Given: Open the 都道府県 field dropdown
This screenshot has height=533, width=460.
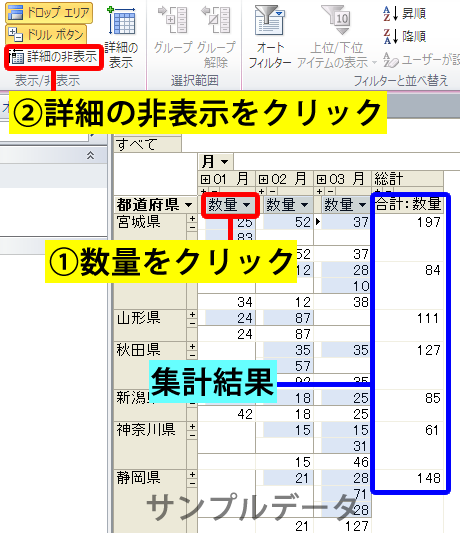Looking at the screenshot, I should [x=188, y=205].
